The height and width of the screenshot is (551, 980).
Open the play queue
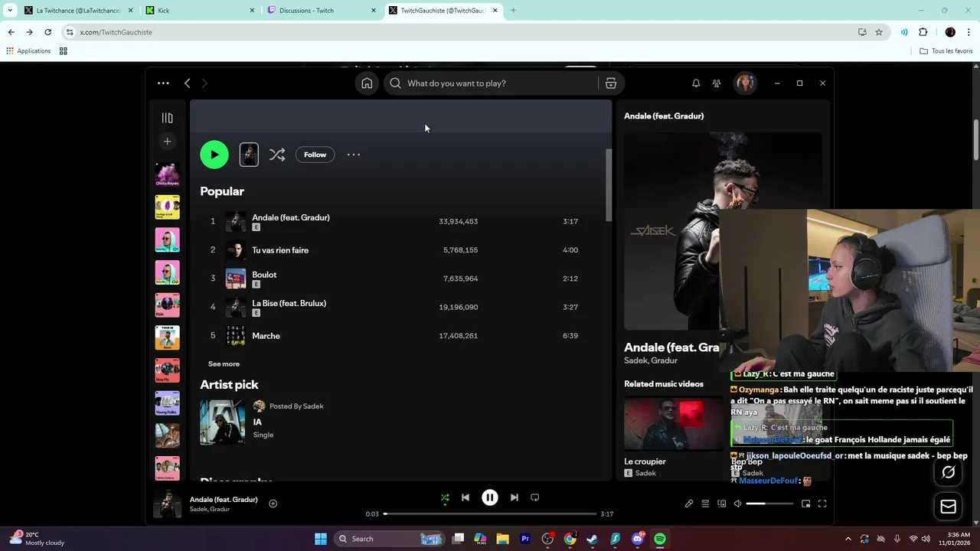[705, 504]
